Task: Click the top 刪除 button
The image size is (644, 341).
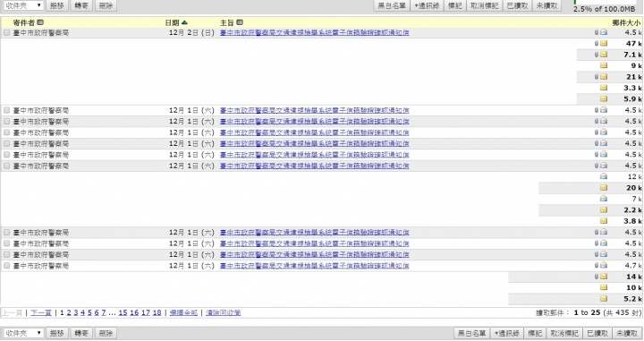Action: coord(106,5)
